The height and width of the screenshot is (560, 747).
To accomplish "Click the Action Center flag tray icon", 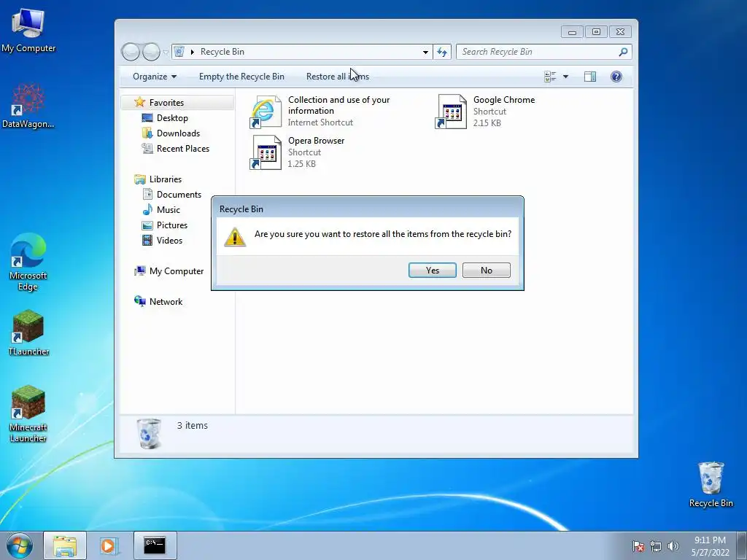I will pos(638,546).
